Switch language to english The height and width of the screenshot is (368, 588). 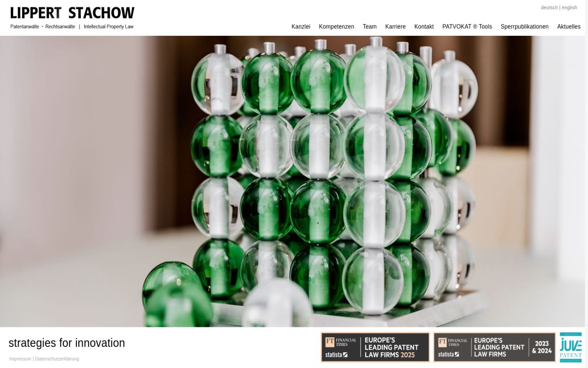point(569,7)
